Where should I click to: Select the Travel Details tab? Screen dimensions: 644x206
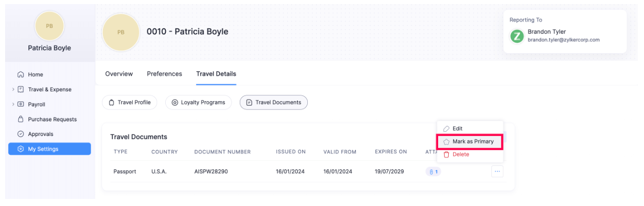(x=216, y=74)
